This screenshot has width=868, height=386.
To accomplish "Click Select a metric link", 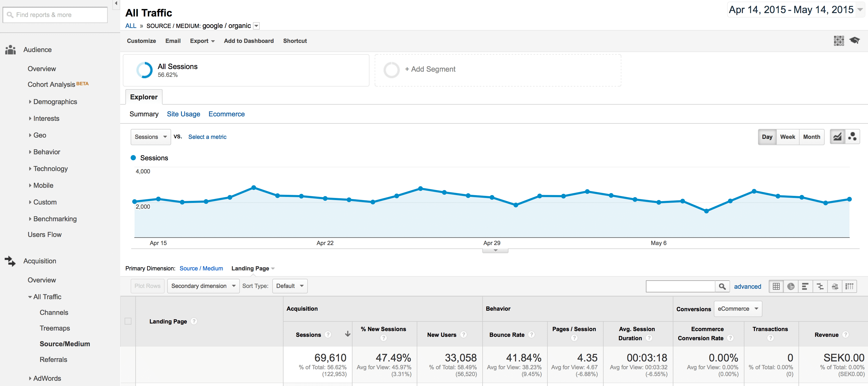I will click(x=207, y=137).
